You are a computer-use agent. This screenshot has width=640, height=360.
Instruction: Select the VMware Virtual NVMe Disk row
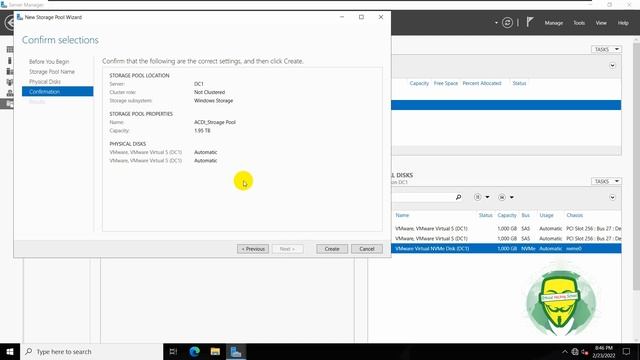pos(506,249)
